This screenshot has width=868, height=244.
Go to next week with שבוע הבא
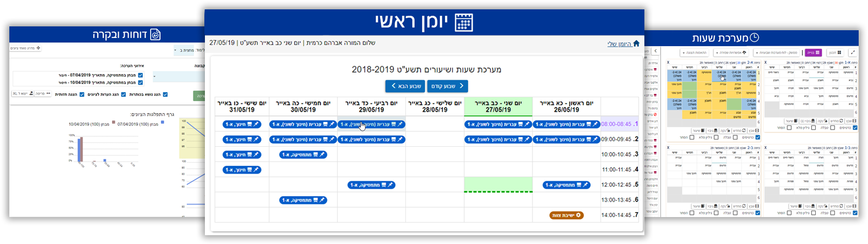tap(405, 86)
